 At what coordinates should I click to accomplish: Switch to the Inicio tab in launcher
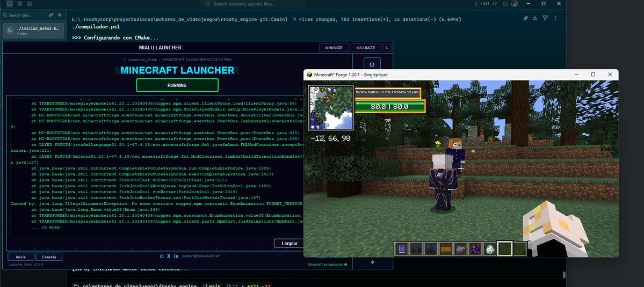coord(20,256)
